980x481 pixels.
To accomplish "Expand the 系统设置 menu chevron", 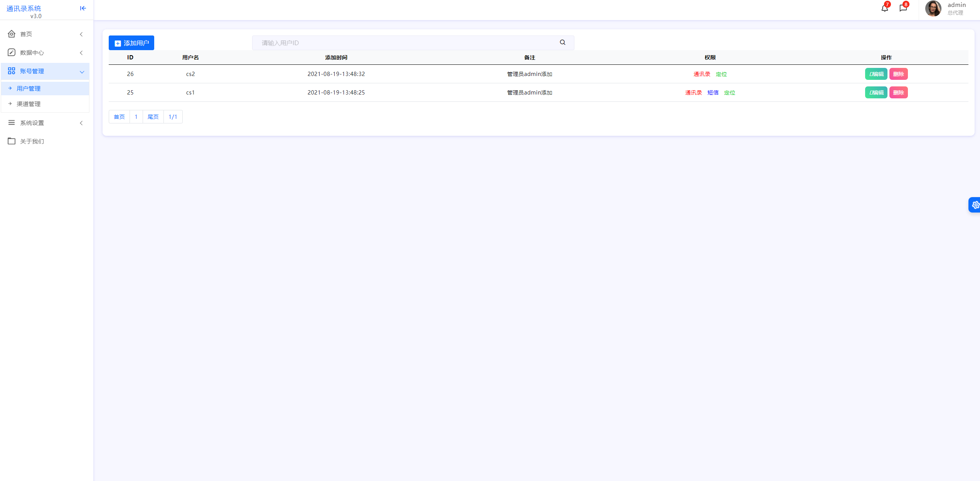I will click(81, 123).
